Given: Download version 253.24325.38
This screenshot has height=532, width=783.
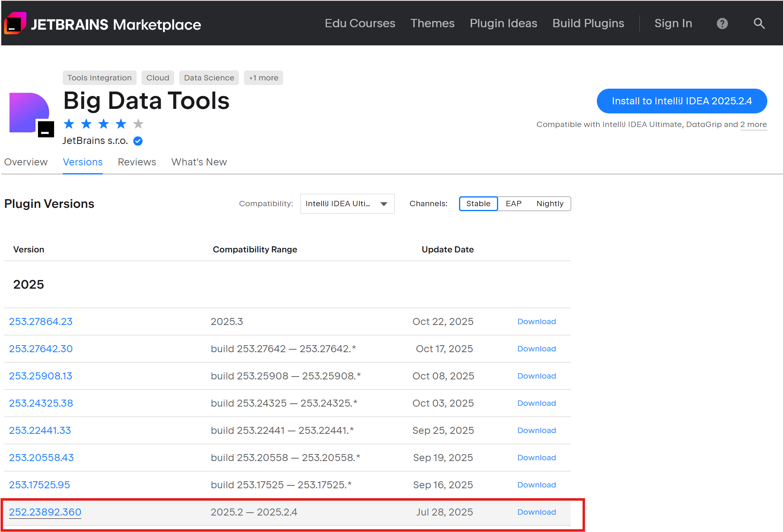Looking at the screenshot, I should 537,403.
